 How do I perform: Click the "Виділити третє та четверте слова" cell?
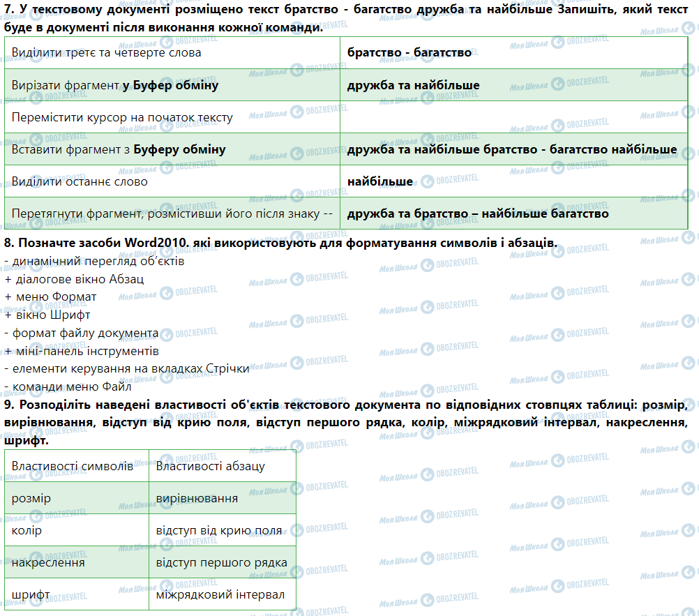(107, 52)
